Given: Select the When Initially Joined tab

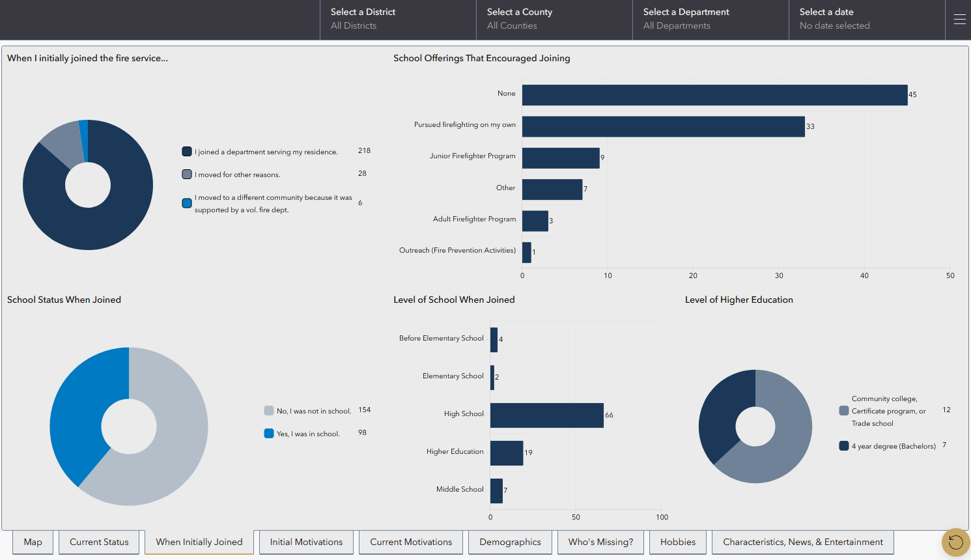Looking at the screenshot, I should click(199, 542).
